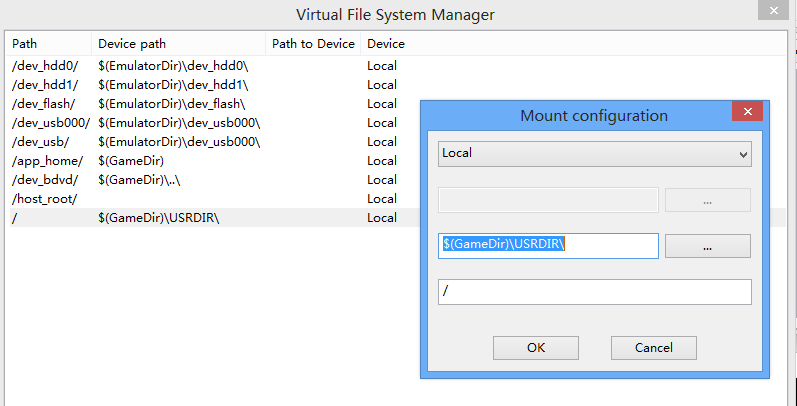Cancel the Mount configuration dialog
Image resolution: width=797 pixels, height=406 pixels.
coord(653,348)
